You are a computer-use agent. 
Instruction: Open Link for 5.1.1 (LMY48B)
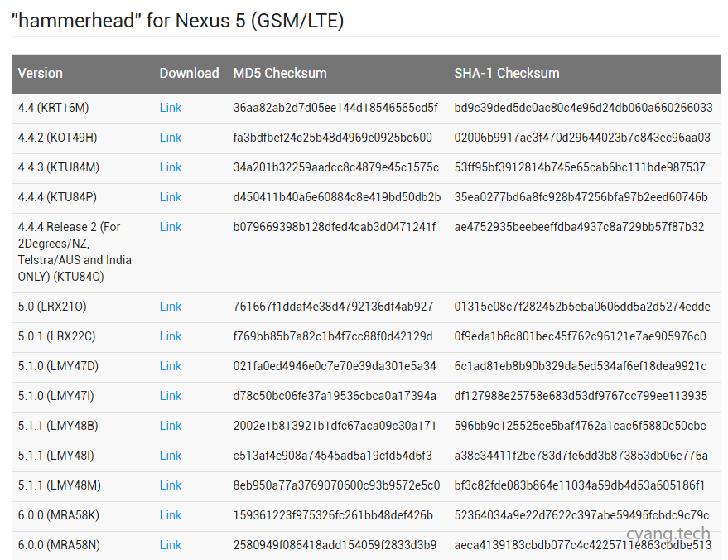click(x=170, y=426)
